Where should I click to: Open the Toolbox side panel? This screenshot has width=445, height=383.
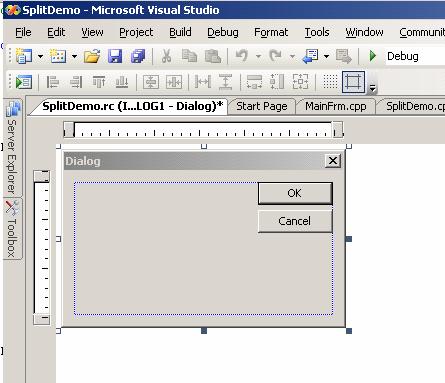(x=12, y=229)
